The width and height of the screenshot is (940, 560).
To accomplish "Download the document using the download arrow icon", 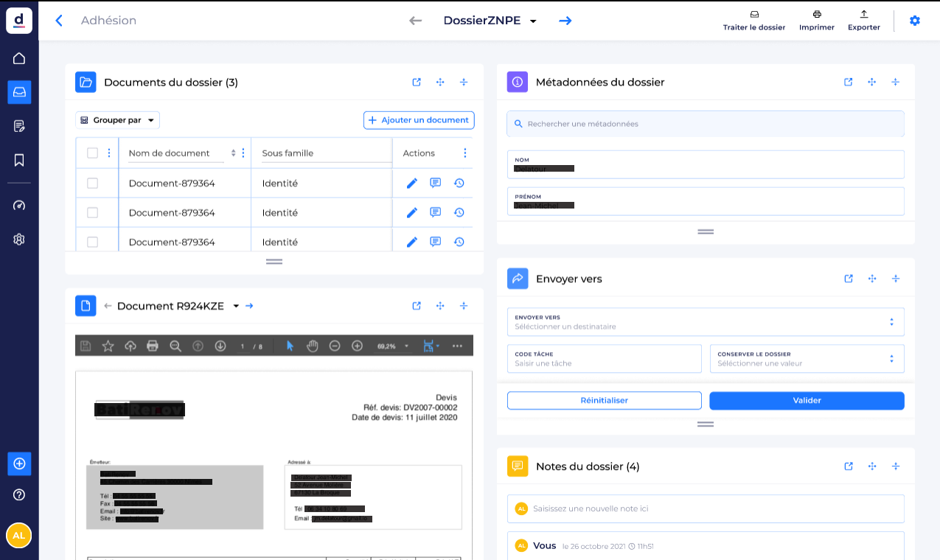I will click(x=220, y=345).
